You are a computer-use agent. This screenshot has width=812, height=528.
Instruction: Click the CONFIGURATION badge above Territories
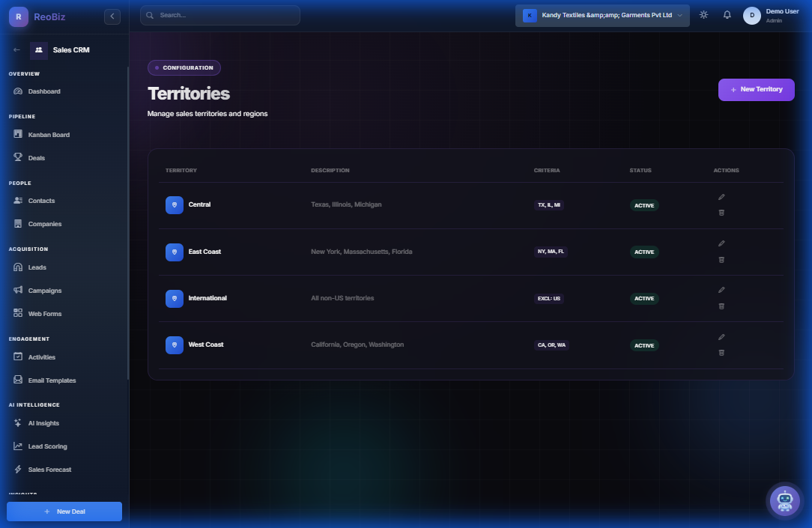point(184,67)
